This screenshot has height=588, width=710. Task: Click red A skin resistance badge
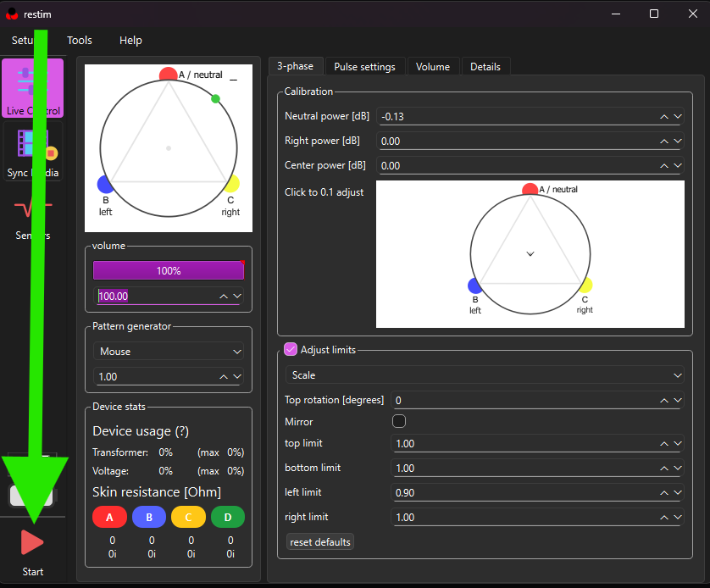(109, 517)
